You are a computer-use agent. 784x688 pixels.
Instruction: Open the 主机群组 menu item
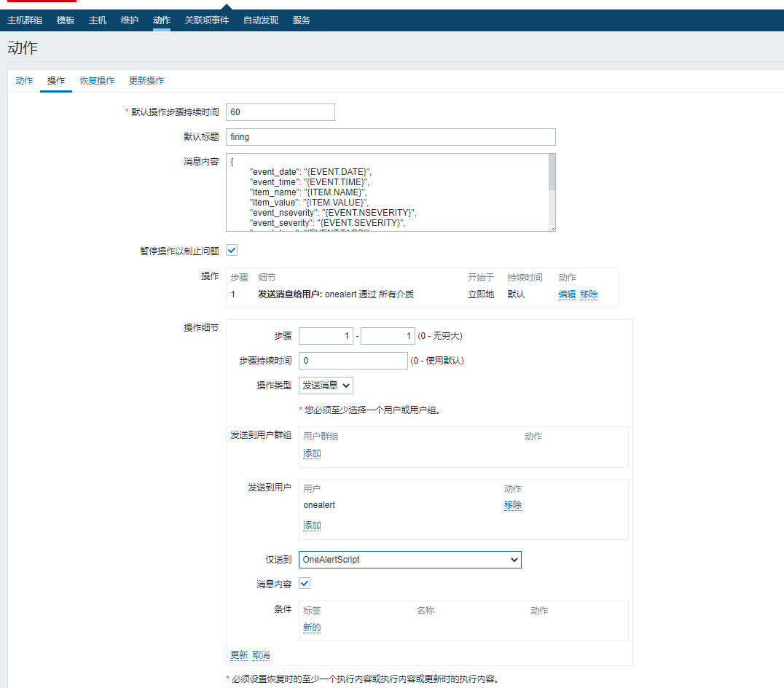point(25,20)
